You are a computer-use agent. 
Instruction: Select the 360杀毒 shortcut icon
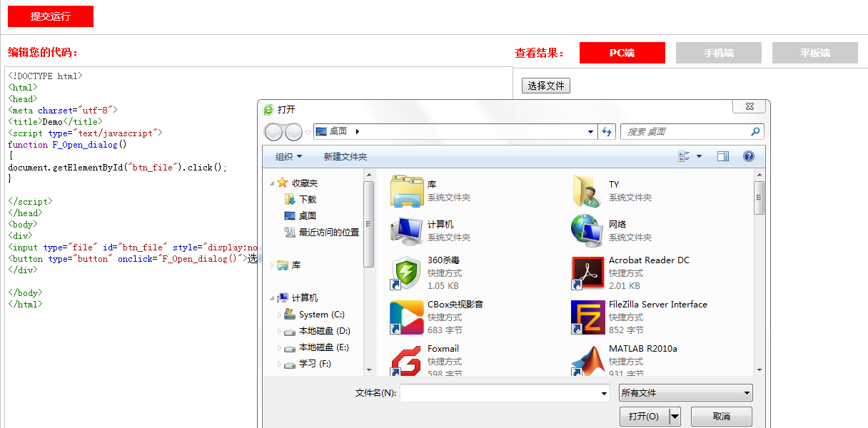click(407, 273)
